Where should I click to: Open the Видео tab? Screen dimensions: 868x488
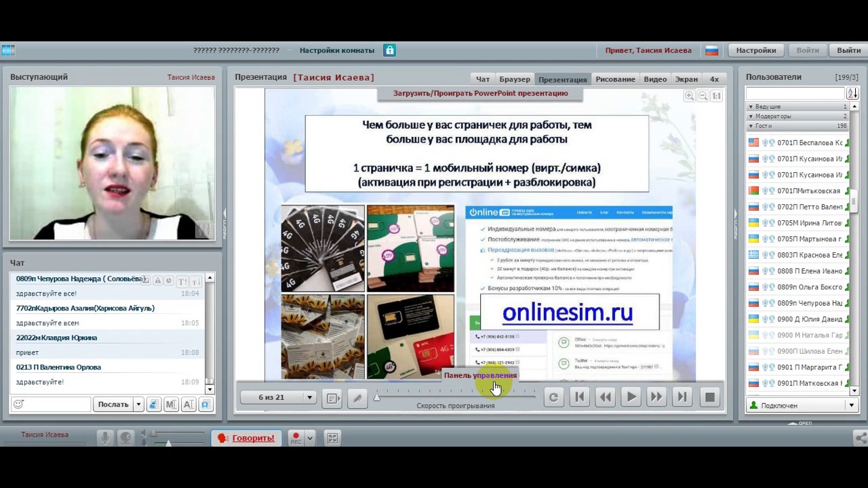(x=655, y=79)
